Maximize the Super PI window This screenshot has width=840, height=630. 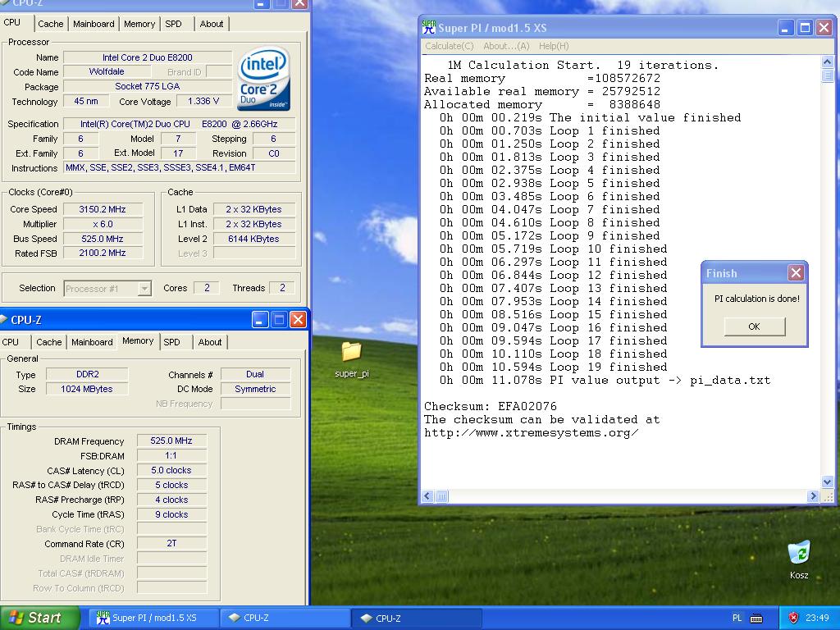click(x=805, y=28)
